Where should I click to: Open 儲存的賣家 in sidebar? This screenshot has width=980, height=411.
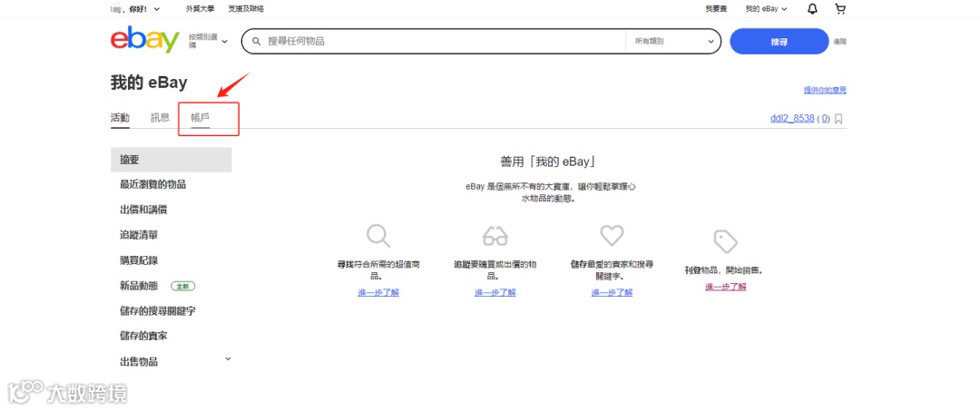(143, 336)
